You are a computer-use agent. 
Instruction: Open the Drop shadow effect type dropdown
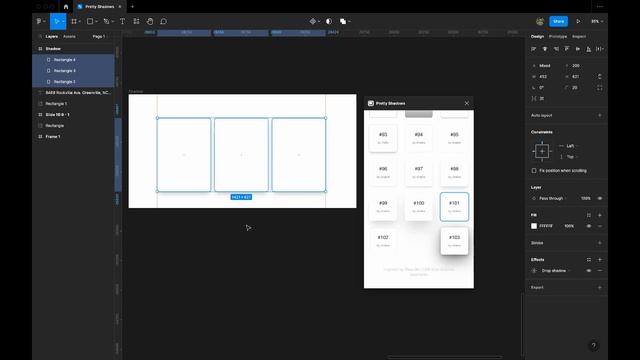[556, 271]
